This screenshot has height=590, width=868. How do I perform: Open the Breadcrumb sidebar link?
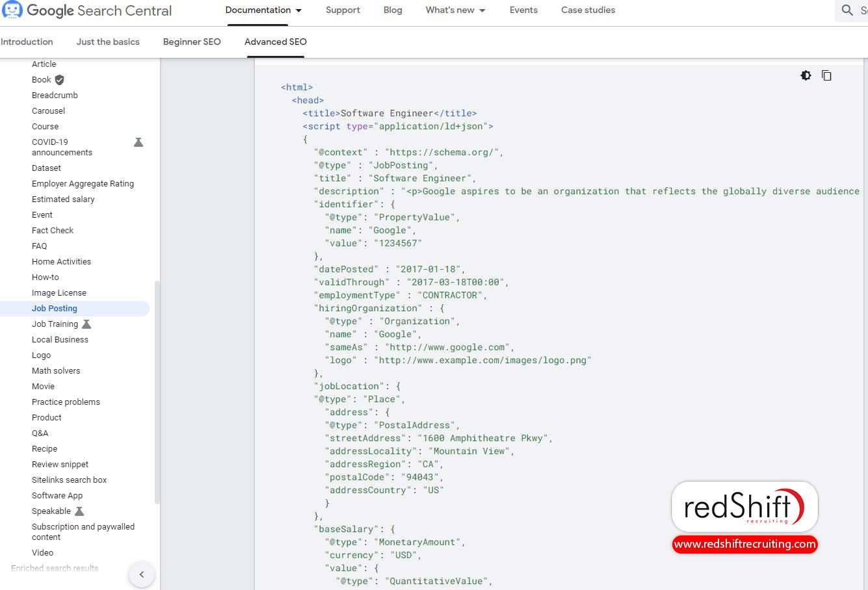(x=55, y=96)
